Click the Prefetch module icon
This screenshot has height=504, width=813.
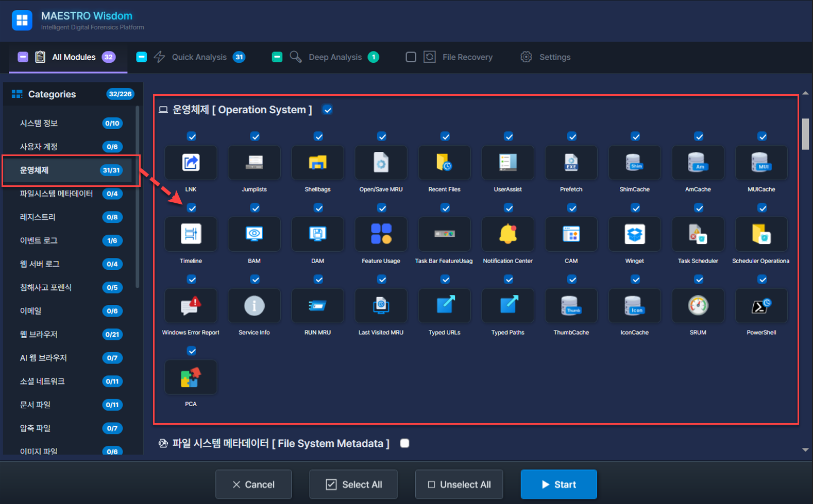coord(571,163)
